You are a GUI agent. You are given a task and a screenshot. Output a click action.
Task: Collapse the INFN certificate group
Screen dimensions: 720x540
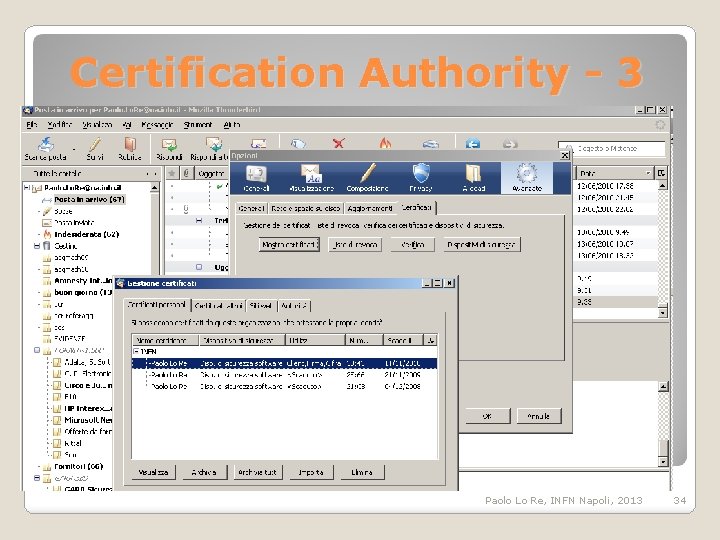pyautogui.click(x=136, y=351)
